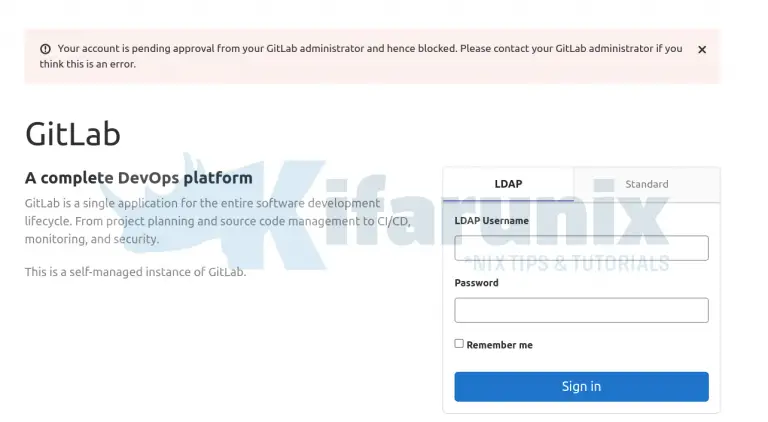Click the GitLab description paragraph
The height and width of the screenshot is (422, 768).
click(x=200, y=221)
